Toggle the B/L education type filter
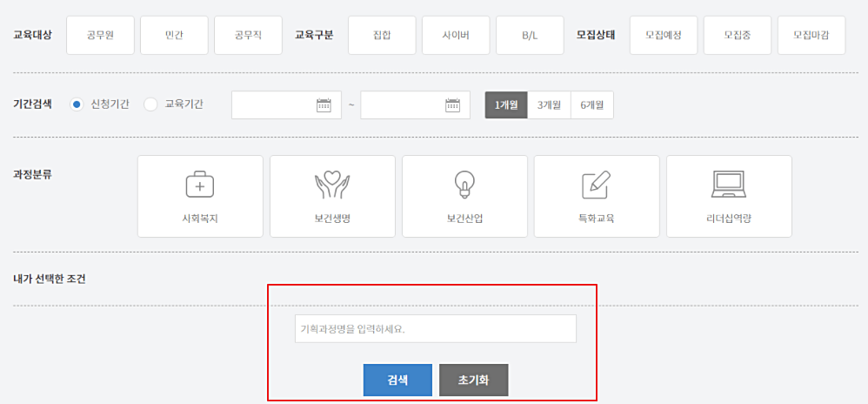Image resolution: width=868 pixels, height=404 pixels. (530, 35)
